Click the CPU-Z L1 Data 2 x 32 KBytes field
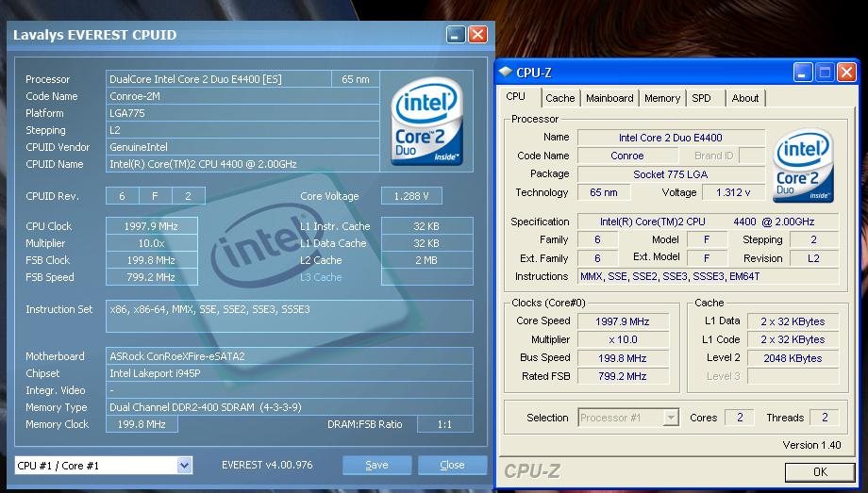Screen dimensions: 868x493 (x=793, y=321)
